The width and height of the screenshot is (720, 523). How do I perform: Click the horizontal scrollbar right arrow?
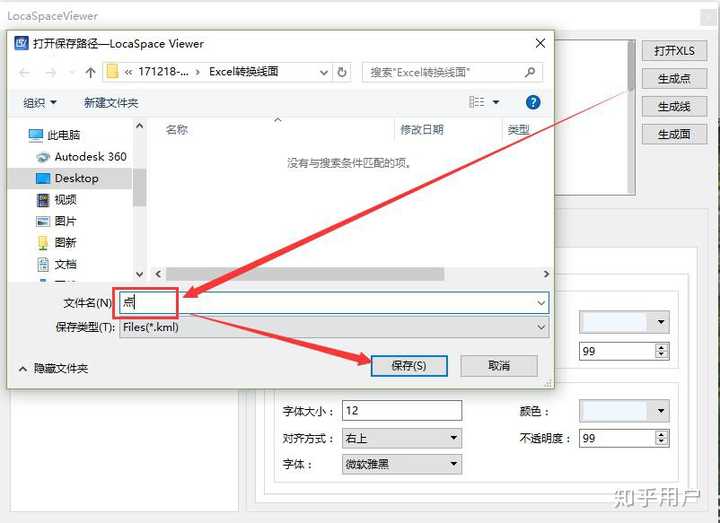546,274
